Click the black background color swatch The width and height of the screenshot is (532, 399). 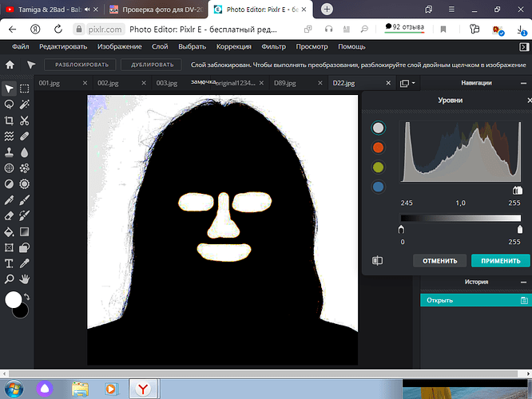(22, 313)
